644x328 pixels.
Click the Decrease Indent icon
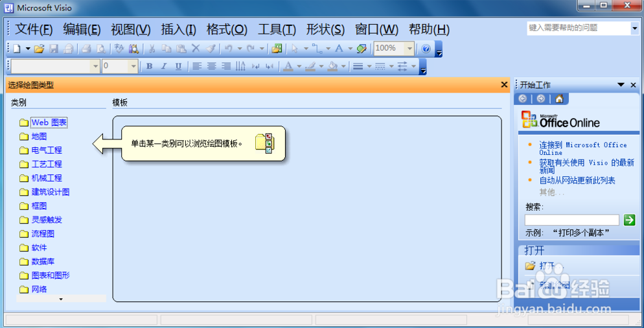255,66
